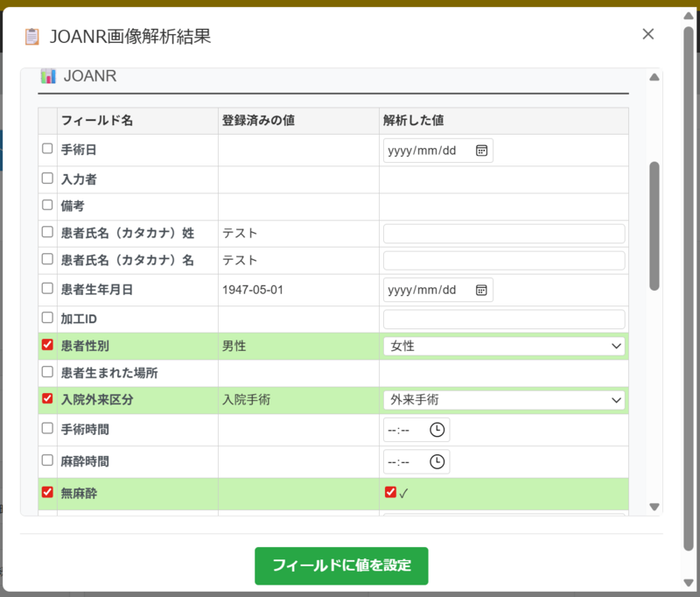
Task: Click analyzed value field for カタカナ名
Action: coord(504,261)
